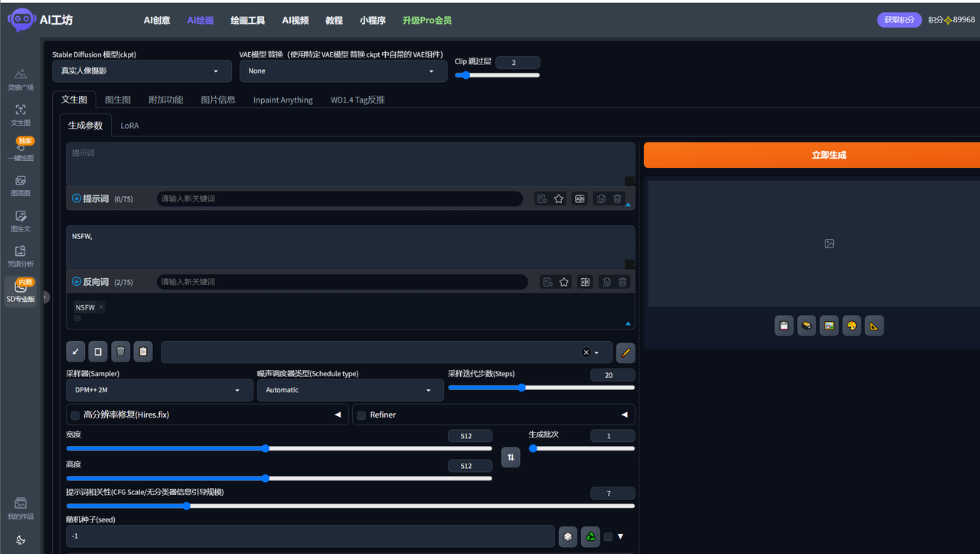Switch to the LoRA tab
This screenshot has width=980, height=554.
[129, 126]
